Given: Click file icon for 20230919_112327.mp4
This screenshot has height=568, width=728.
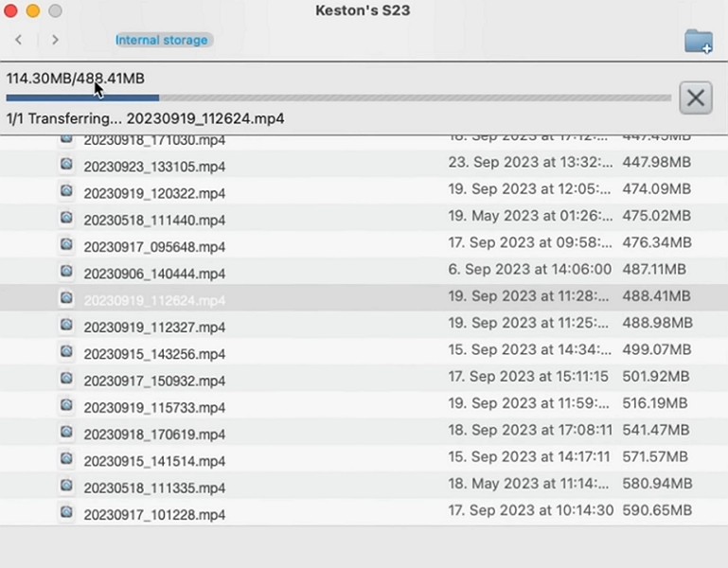Looking at the screenshot, I should 66,325.
